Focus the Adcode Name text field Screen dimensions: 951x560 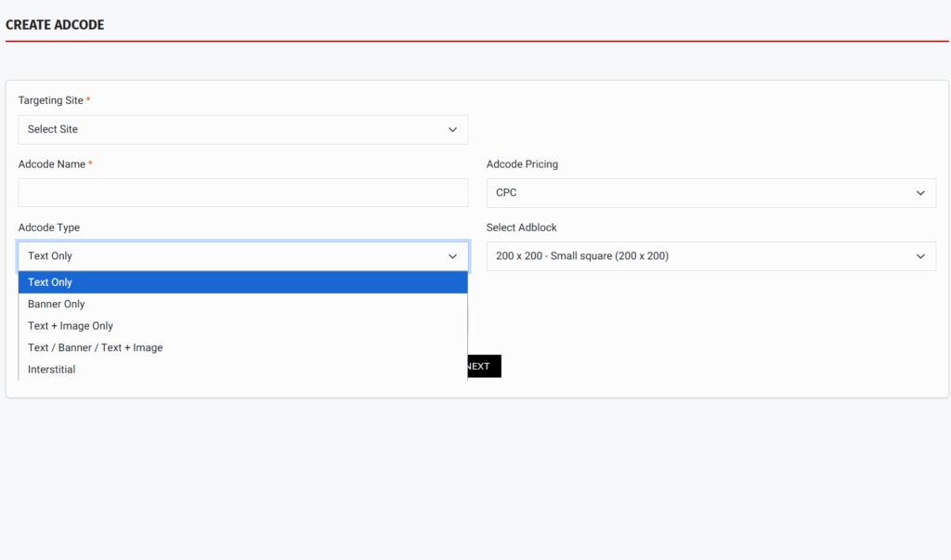pos(242,193)
